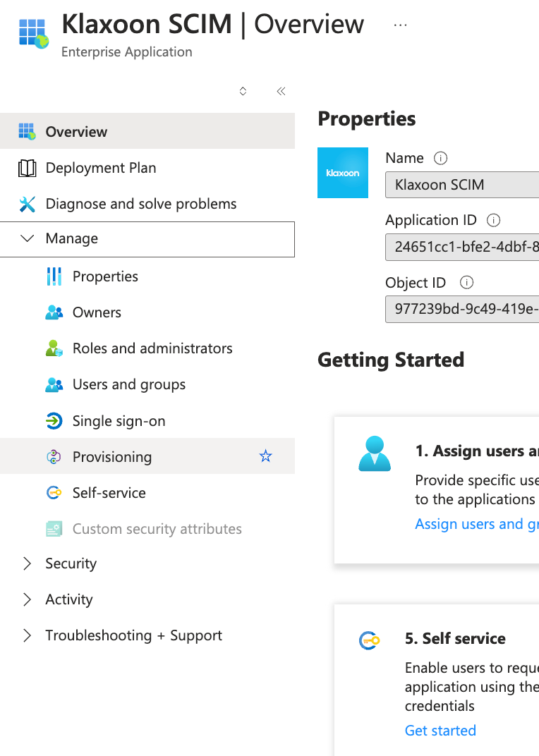Collapse the Manage section
This screenshot has height=756, width=539.
[28, 238]
